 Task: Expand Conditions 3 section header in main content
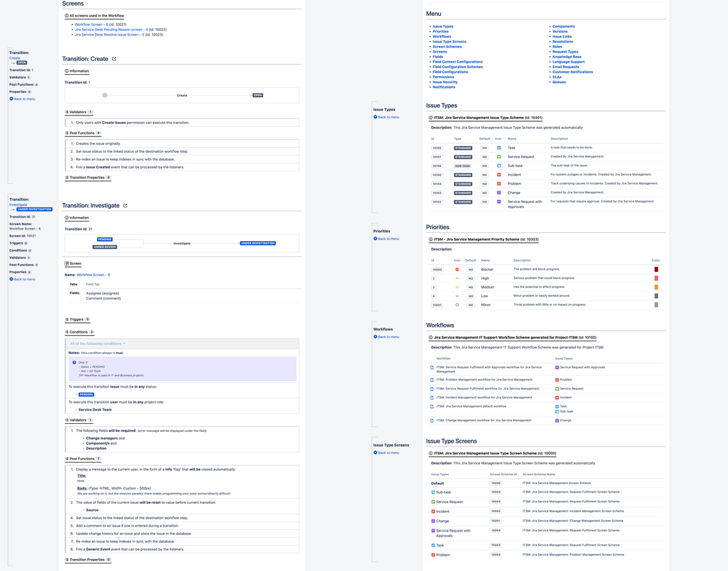click(79, 332)
